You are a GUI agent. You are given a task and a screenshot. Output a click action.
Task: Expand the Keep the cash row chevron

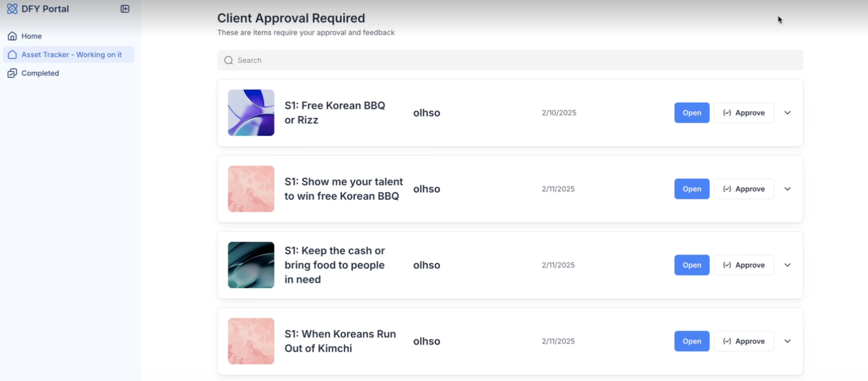pos(787,265)
